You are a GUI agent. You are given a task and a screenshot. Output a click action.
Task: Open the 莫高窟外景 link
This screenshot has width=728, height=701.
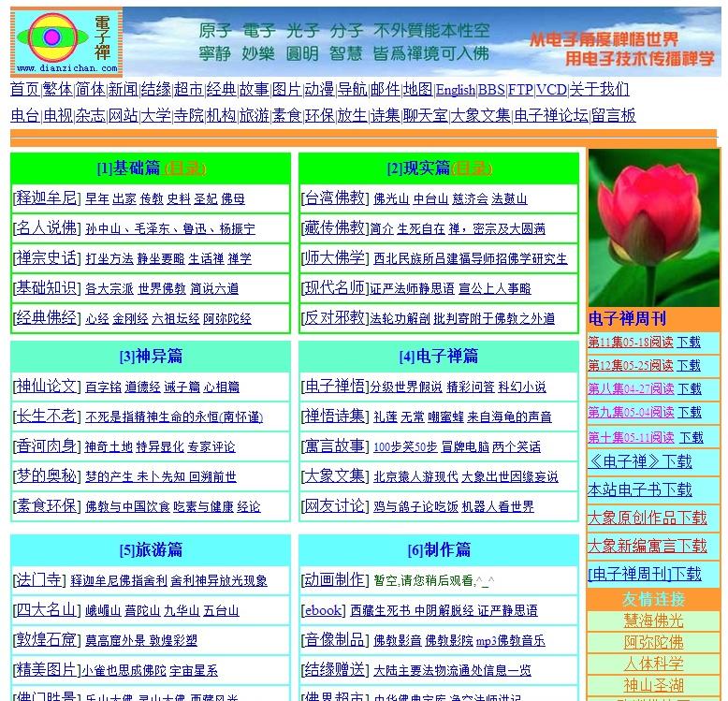pyautogui.click(x=116, y=641)
